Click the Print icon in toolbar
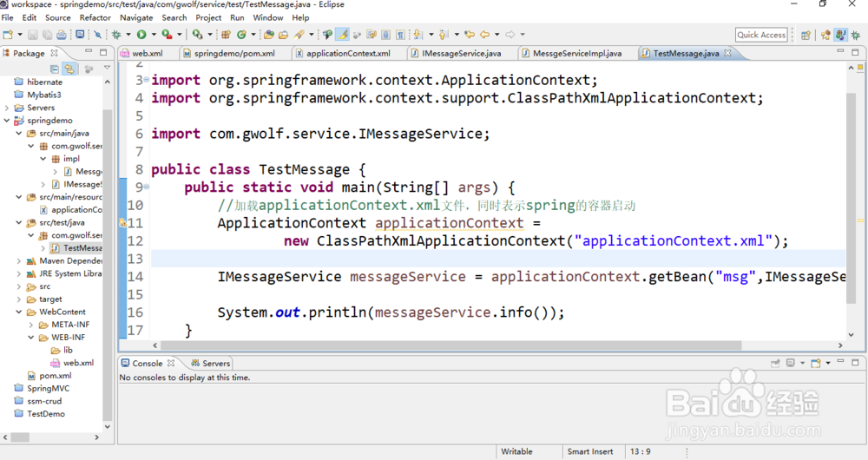The width and height of the screenshot is (868, 460). 62,35
